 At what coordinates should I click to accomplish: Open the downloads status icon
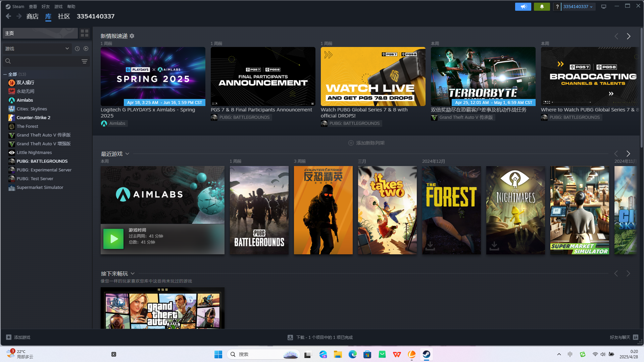290,338
